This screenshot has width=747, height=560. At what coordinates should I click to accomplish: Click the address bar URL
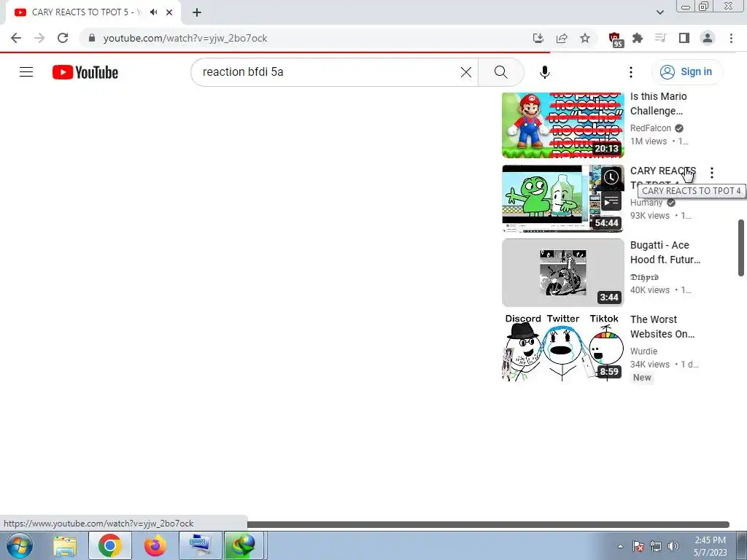tap(185, 38)
